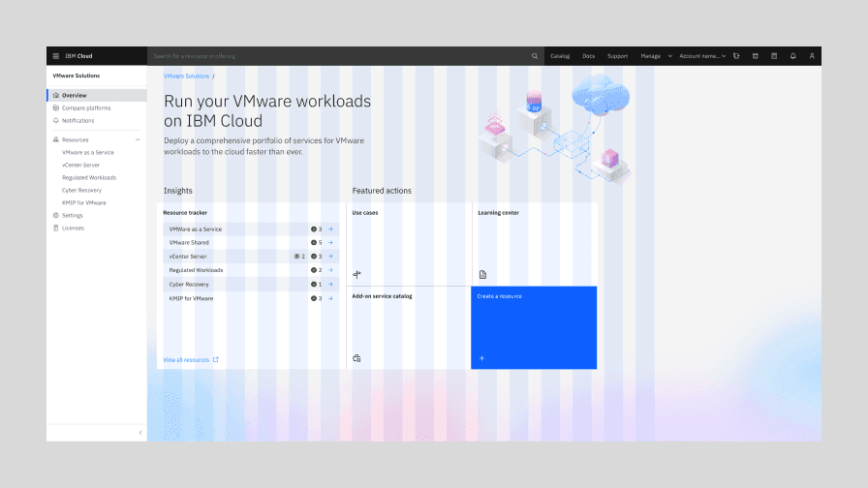
Task: Open the hamburger navigation menu
Action: (x=55, y=56)
